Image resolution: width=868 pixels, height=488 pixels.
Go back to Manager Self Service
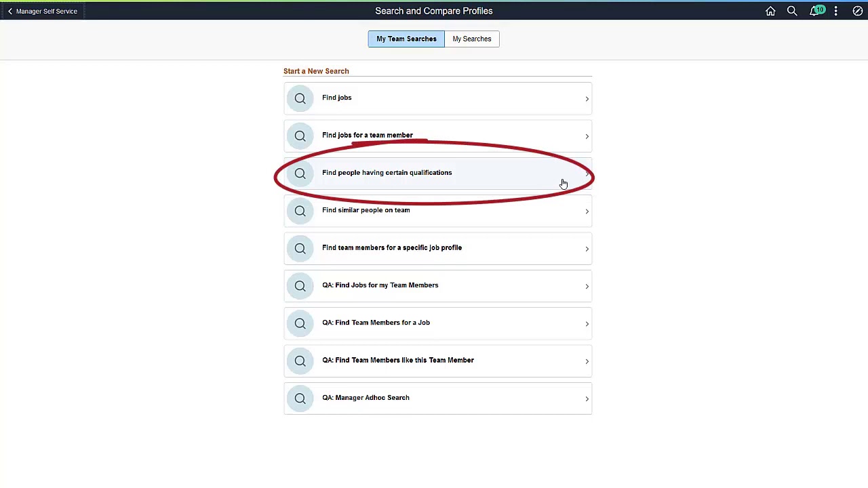42,11
